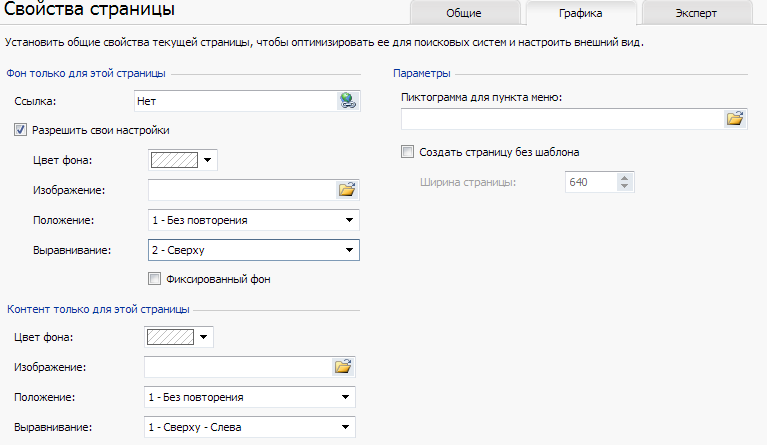
Task: Check Создать страницу без шаблона
Action: tap(407, 152)
